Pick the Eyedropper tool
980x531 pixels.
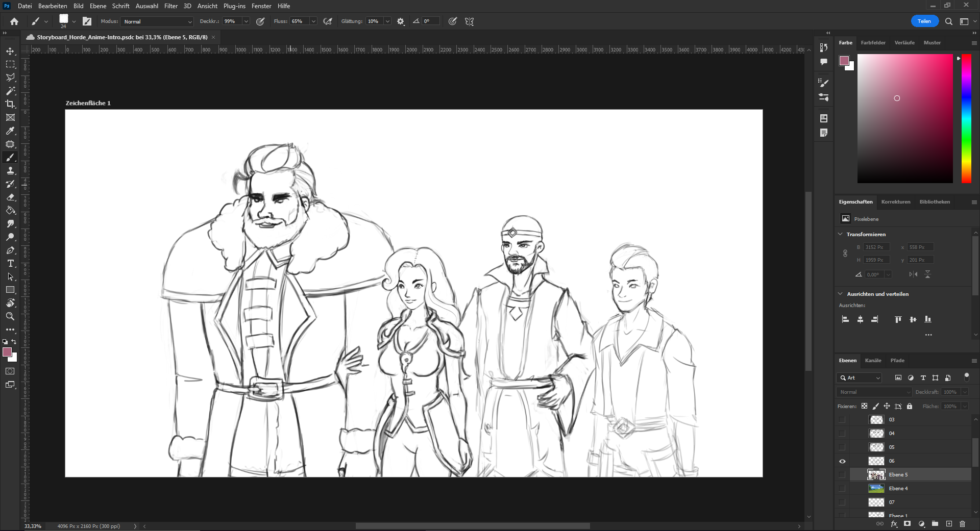click(10, 131)
